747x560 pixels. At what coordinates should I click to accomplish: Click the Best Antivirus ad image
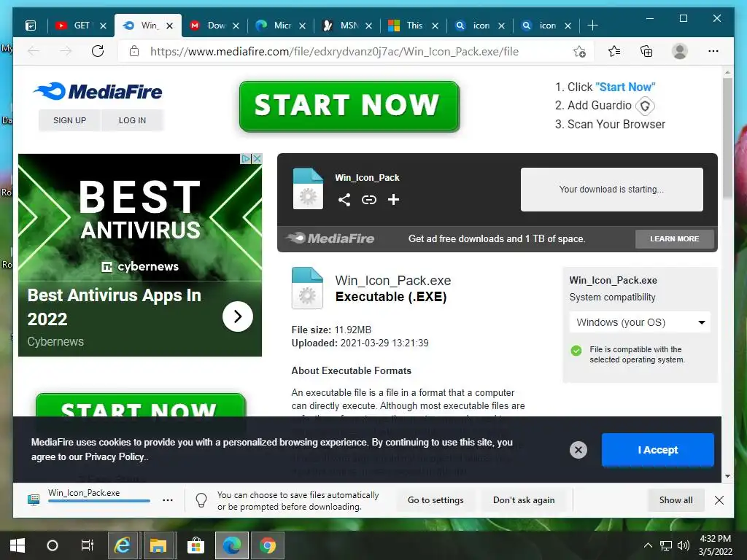click(139, 217)
